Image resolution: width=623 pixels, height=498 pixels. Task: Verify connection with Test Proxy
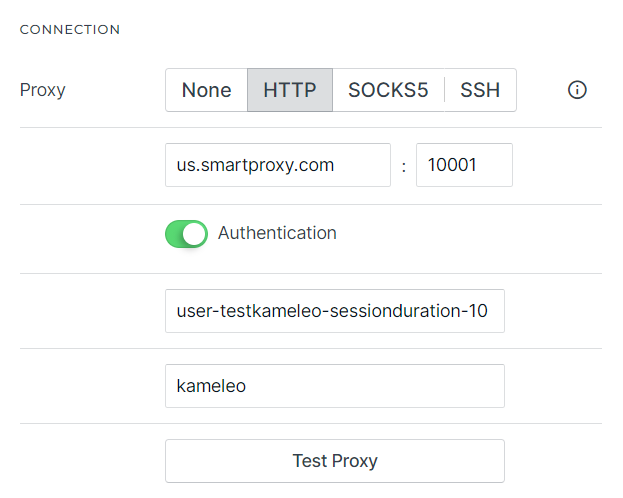334,461
